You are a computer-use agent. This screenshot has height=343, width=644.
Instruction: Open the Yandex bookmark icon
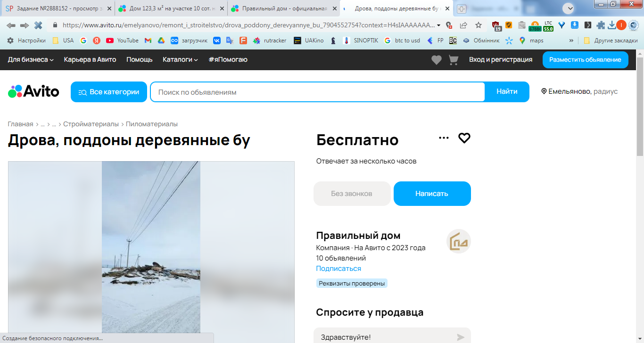96,41
